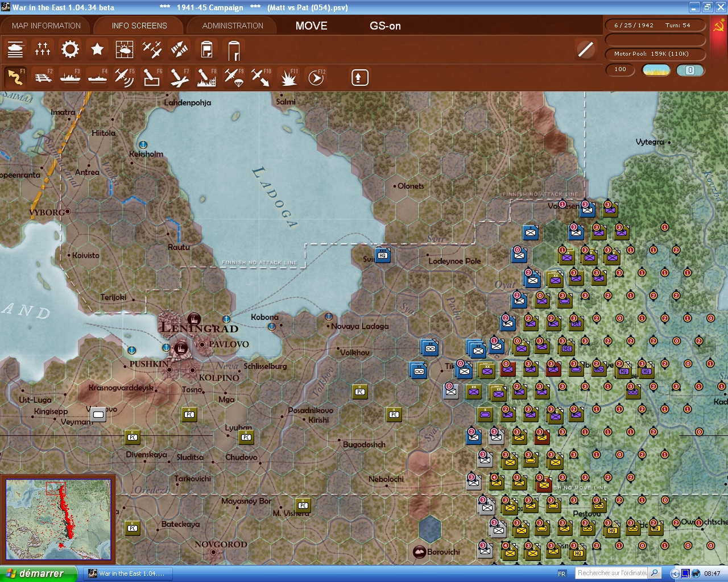The width and height of the screenshot is (728, 582).
Task: Click War in the East taskbar button
Action: click(x=129, y=573)
